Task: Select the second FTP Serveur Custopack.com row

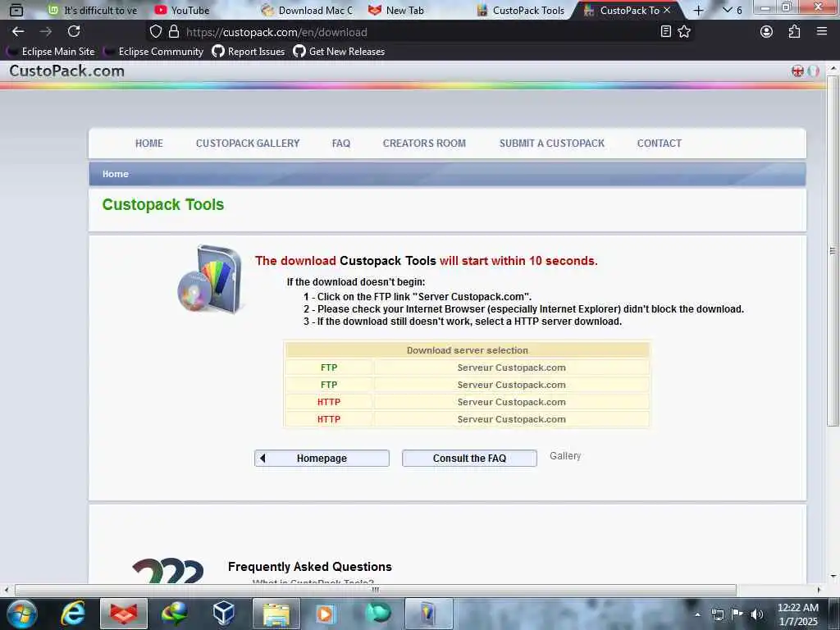Action: coord(467,385)
